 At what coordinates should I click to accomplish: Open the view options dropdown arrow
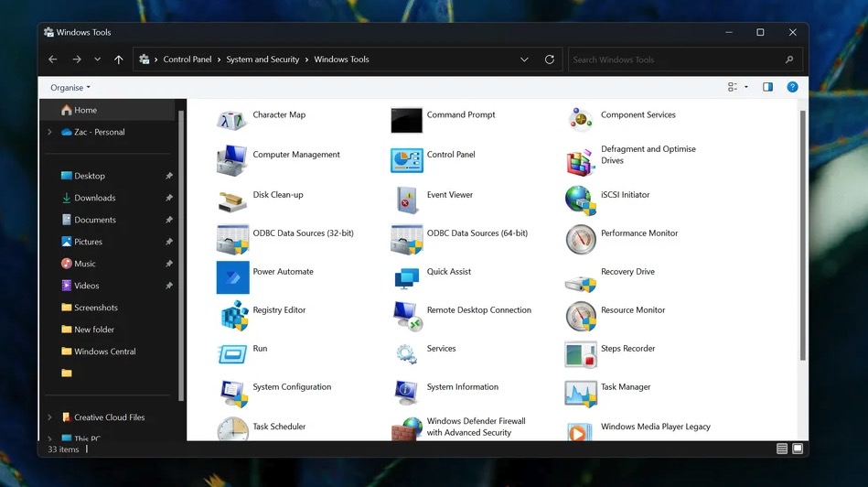(x=746, y=87)
